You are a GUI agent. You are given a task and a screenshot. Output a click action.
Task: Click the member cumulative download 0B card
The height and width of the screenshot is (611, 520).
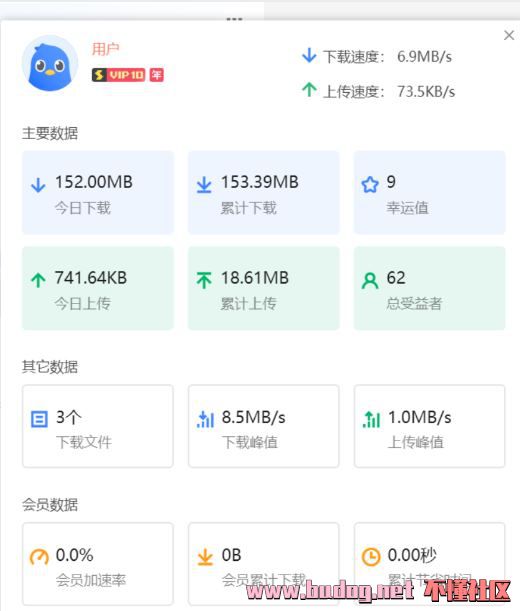[x=264, y=564]
